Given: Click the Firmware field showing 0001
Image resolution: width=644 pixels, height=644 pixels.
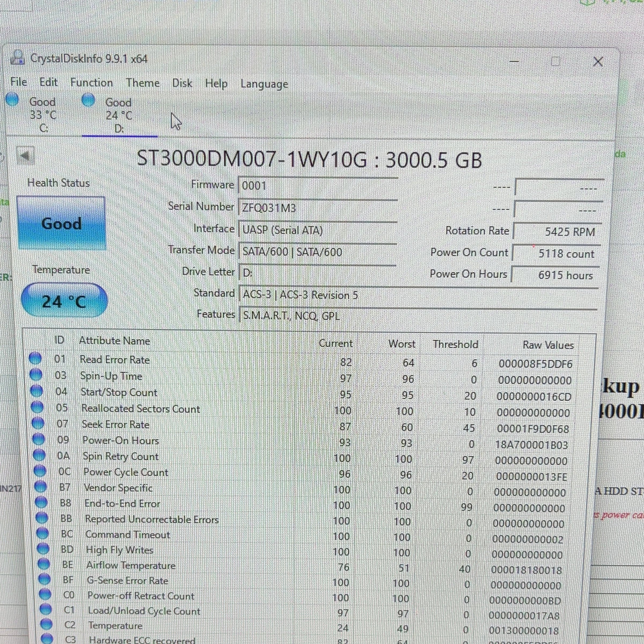Looking at the screenshot, I should [x=318, y=186].
